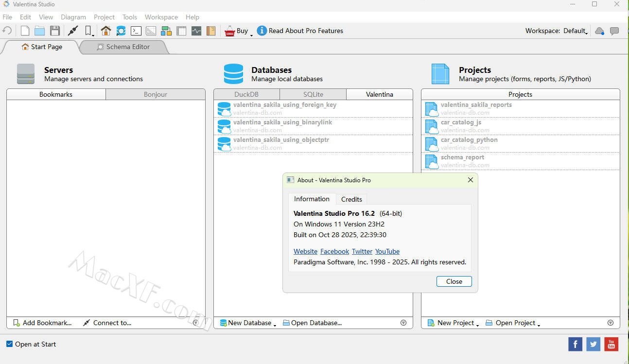
Task: Open the diagram editor toolbar icon
Action: pyautogui.click(x=166, y=31)
